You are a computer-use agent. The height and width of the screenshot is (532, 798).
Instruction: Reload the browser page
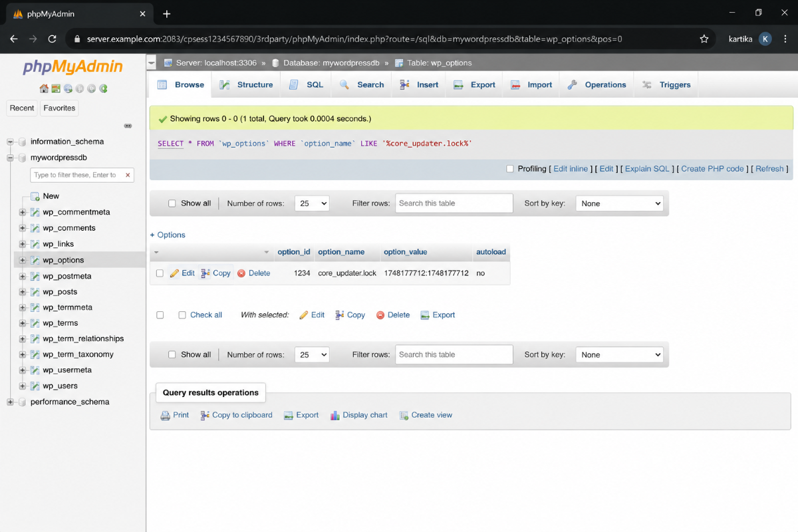tap(52, 39)
